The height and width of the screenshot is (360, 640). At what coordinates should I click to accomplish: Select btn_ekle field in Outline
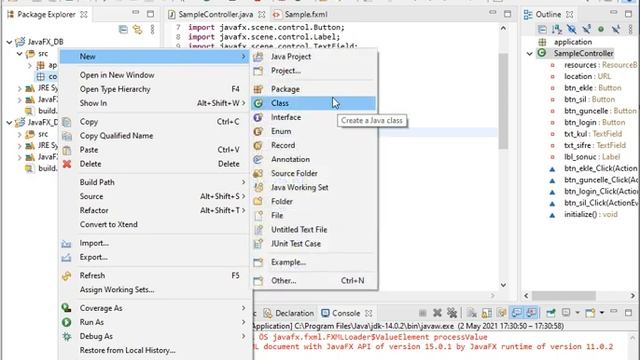(593, 88)
